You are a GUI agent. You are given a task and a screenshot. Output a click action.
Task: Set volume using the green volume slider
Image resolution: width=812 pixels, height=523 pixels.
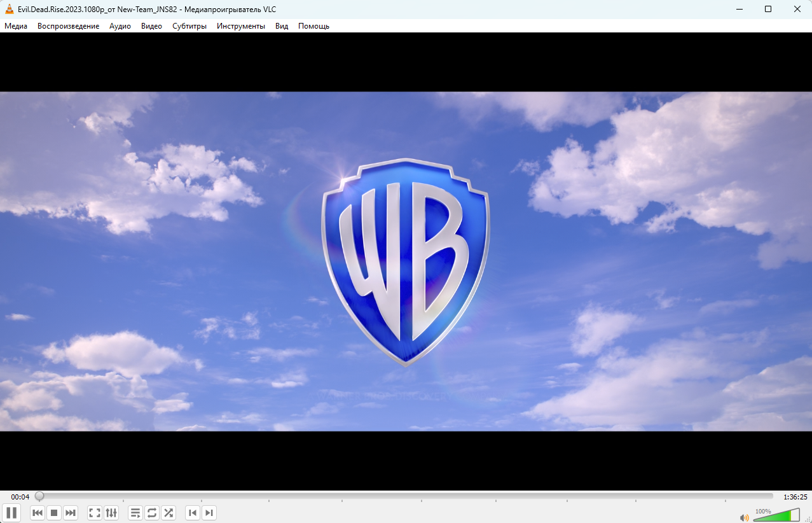pyautogui.click(x=776, y=515)
